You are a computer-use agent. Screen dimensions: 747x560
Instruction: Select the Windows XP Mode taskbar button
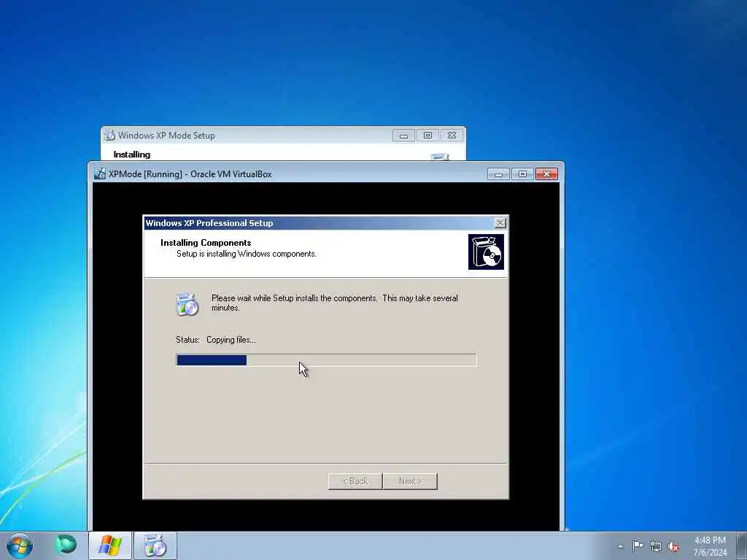[x=110, y=545]
